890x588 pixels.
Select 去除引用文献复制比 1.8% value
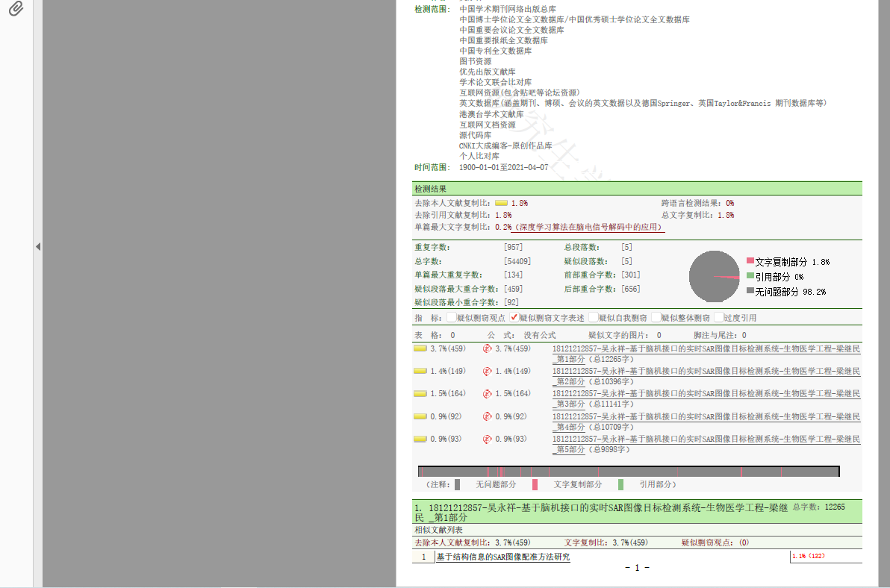tap(503, 216)
